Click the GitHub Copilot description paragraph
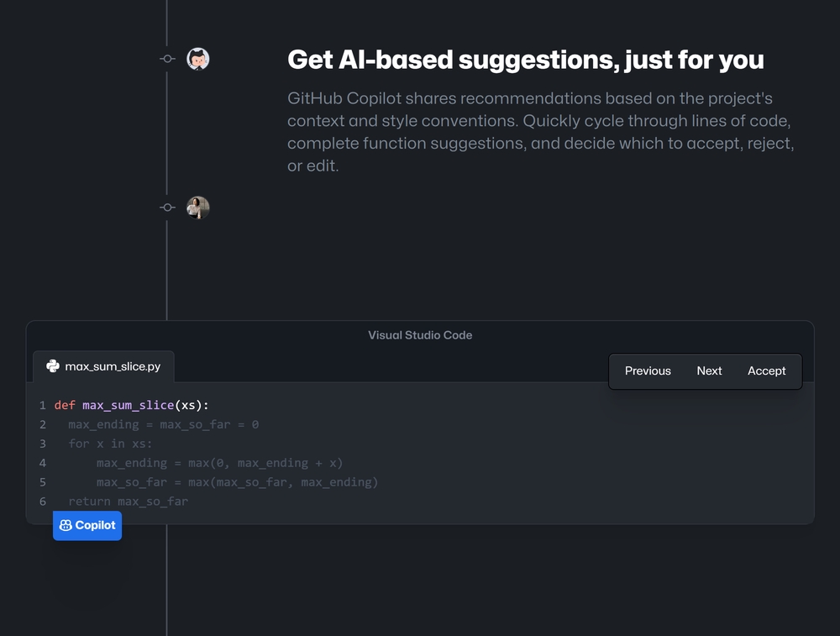 coord(540,132)
